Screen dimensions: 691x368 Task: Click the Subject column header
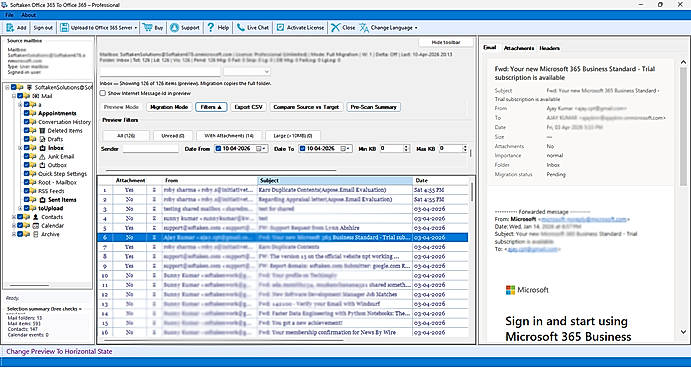click(335, 181)
